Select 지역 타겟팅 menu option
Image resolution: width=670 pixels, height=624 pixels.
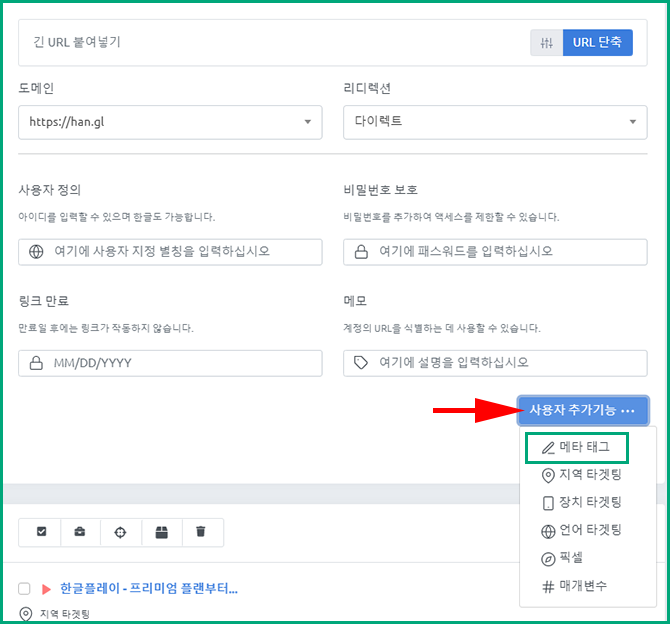point(581,476)
